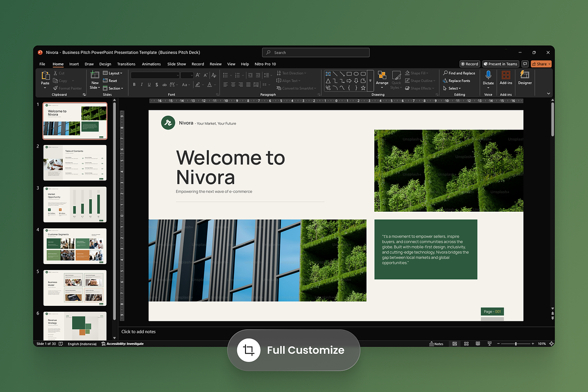Image resolution: width=588 pixels, height=392 pixels.
Task: Open the Nitro Pro 10 tab
Action: (x=265, y=64)
